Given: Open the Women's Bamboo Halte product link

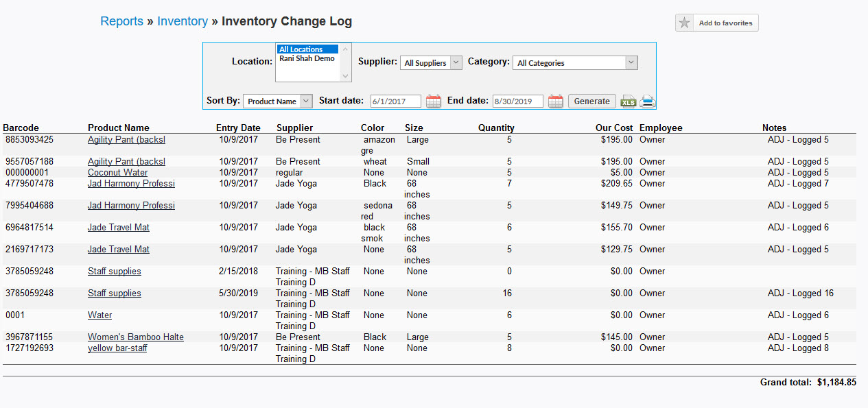Looking at the screenshot, I should click(x=135, y=337).
